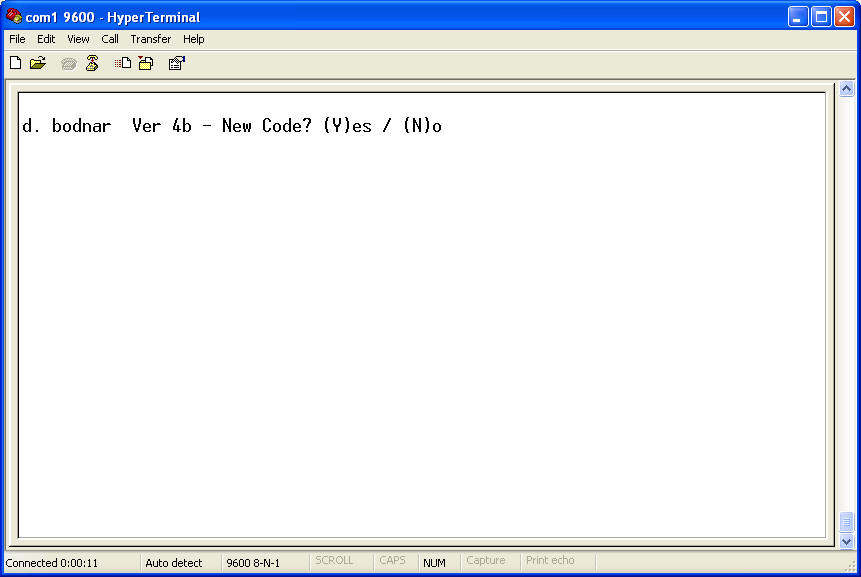This screenshot has height=577, width=861.
Task: Expand the Transfer menu
Action: 150,39
